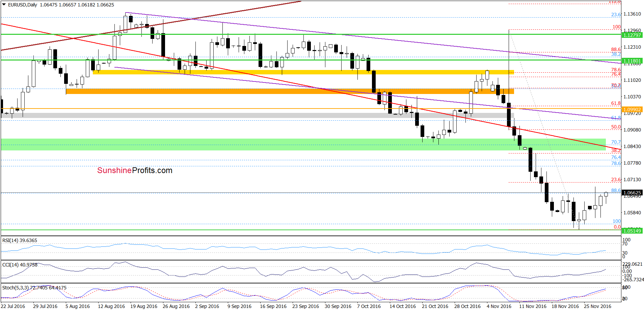
Task: Click the 1.09080 price axis value
Action: (632, 130)
